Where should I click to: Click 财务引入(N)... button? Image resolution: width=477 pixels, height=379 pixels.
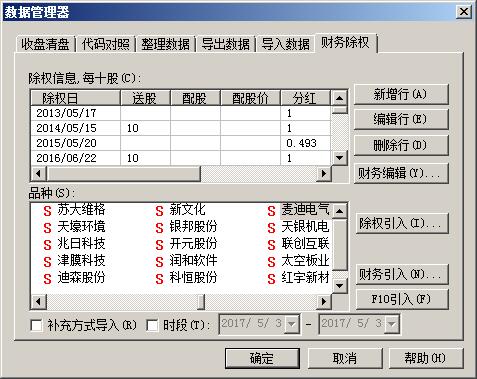click(x=402, y=275)
